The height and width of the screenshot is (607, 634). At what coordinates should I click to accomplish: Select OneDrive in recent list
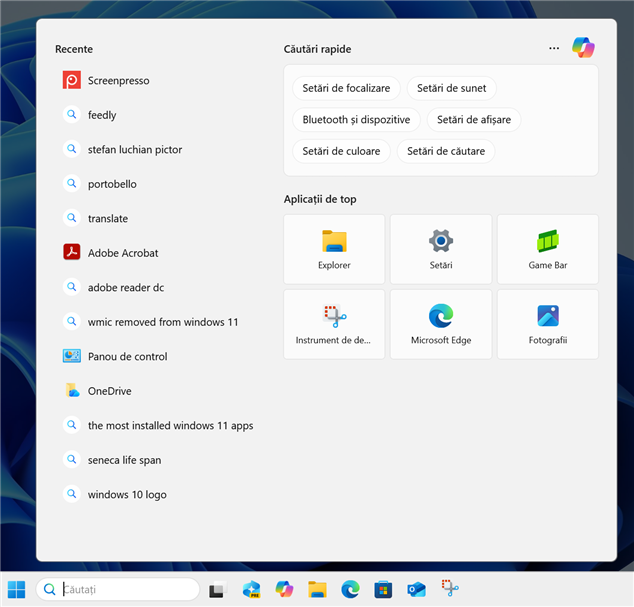[109, 391]
